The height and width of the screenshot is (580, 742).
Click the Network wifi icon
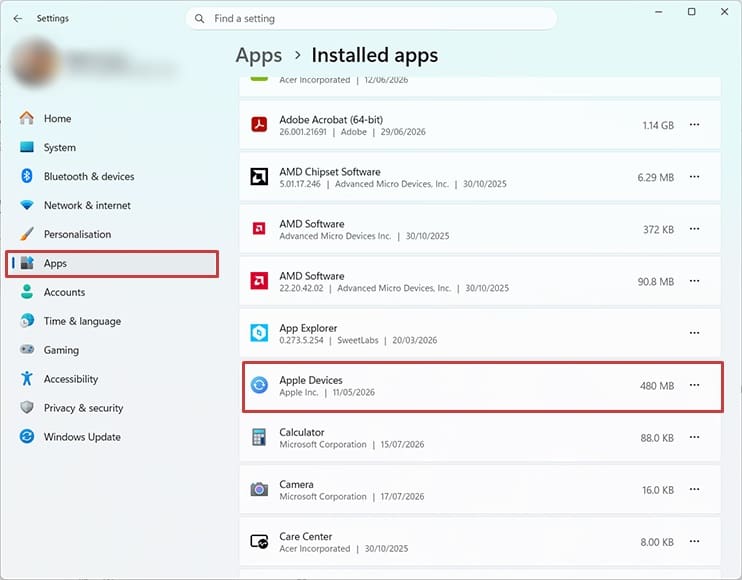tap(26, 205)
